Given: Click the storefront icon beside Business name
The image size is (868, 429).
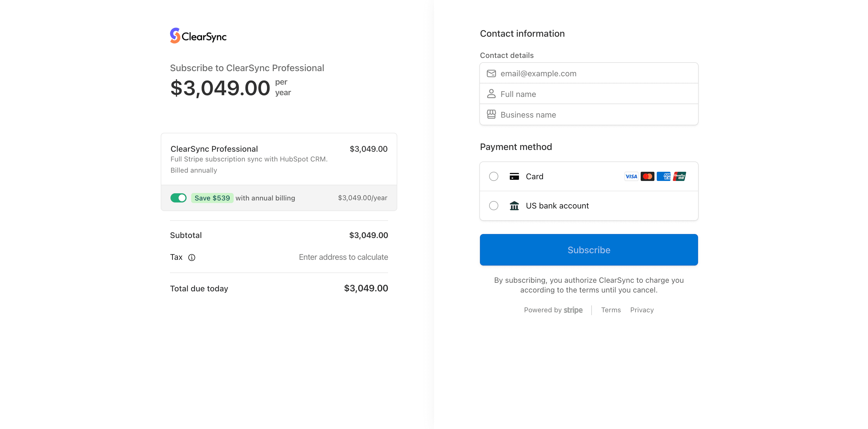Looking at the screenshot, I should [491, 115].
